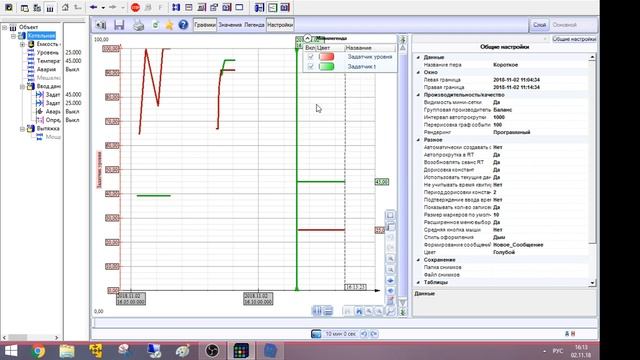Viewport: 640px width, 360px height.
Task: Click the vertical-bars icon below the chart
Action: 317,311
